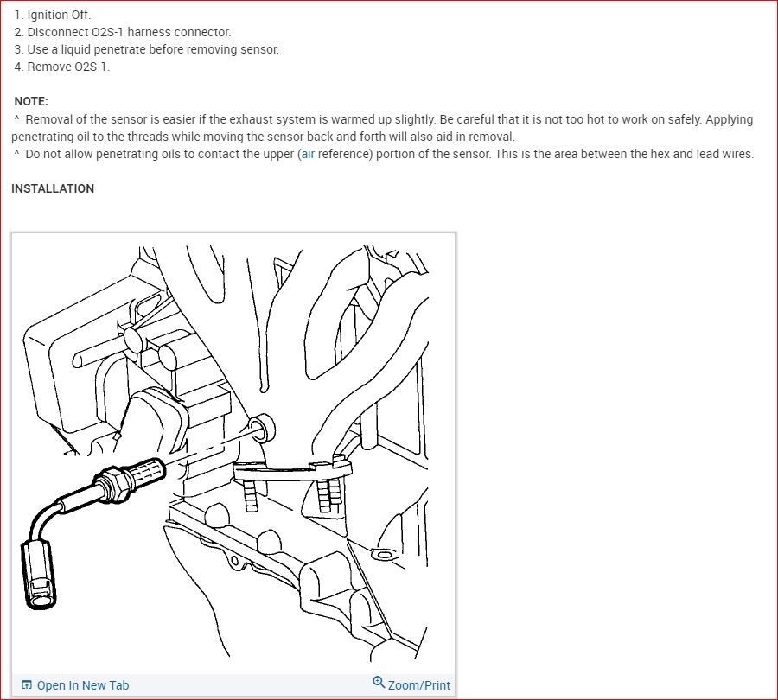
Task: Click the caret bullet before "Removal of the sensor"
Action: click(x=17, y=119)
